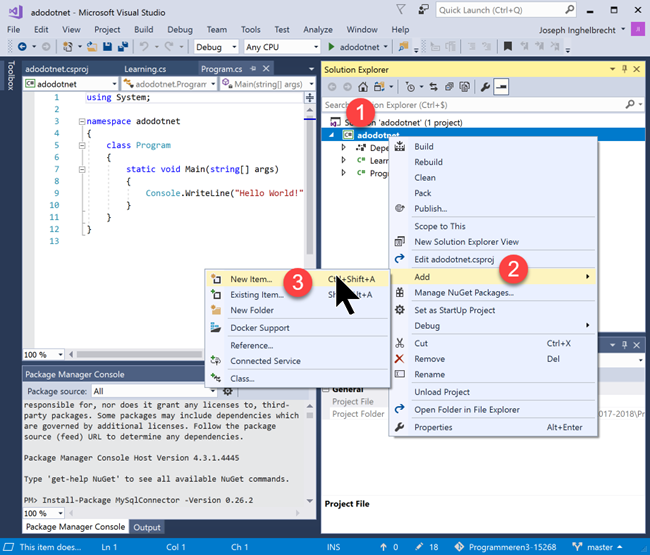Click the Home icon in Solution Explorer
The height and width of the screenshot is (555, 650).
(363, 87)
